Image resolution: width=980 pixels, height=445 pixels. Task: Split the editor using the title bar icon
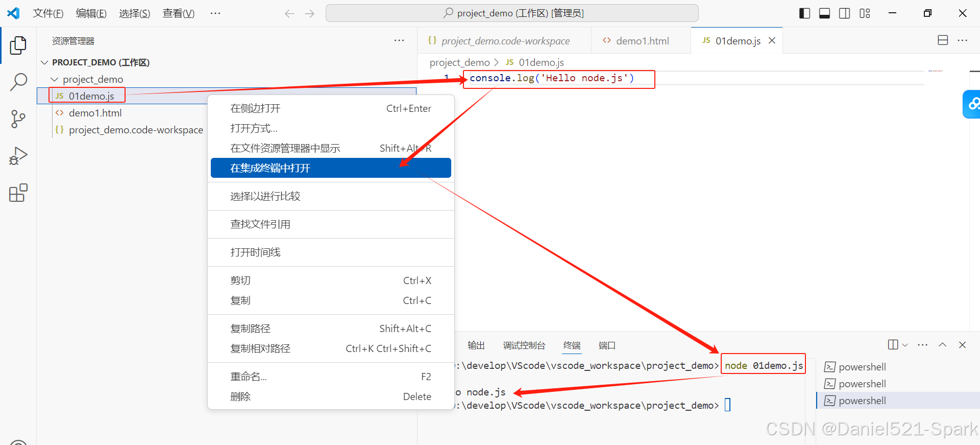point(943,40)
